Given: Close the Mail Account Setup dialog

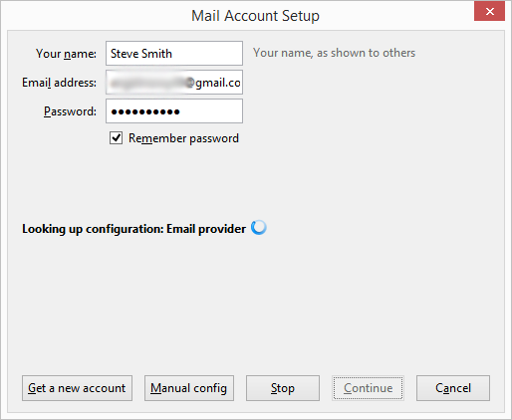Looking at the screenshot, I should [489, 12].
